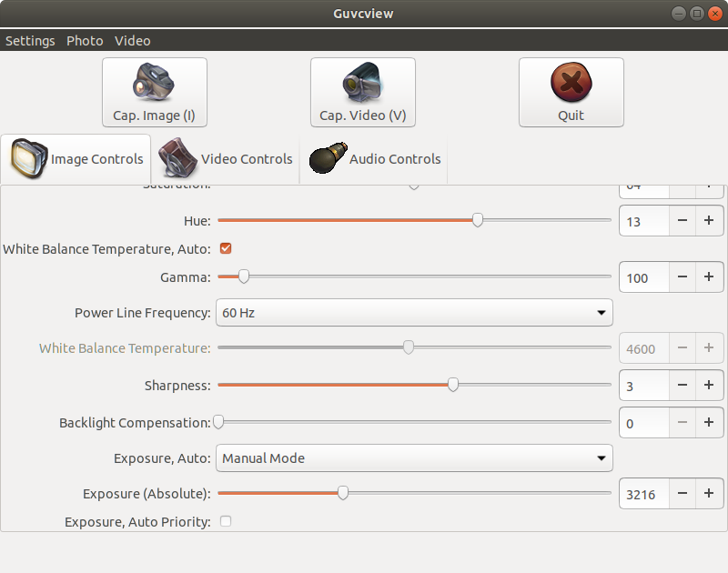Click the Backlight Compensation value field showing 0
The width and height of the screenshot is (728, 573).
[x=644, y=423]
